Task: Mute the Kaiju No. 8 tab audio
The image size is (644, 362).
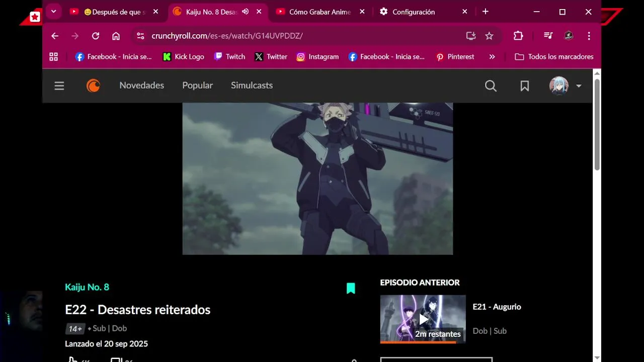Action: coord(245,12)
